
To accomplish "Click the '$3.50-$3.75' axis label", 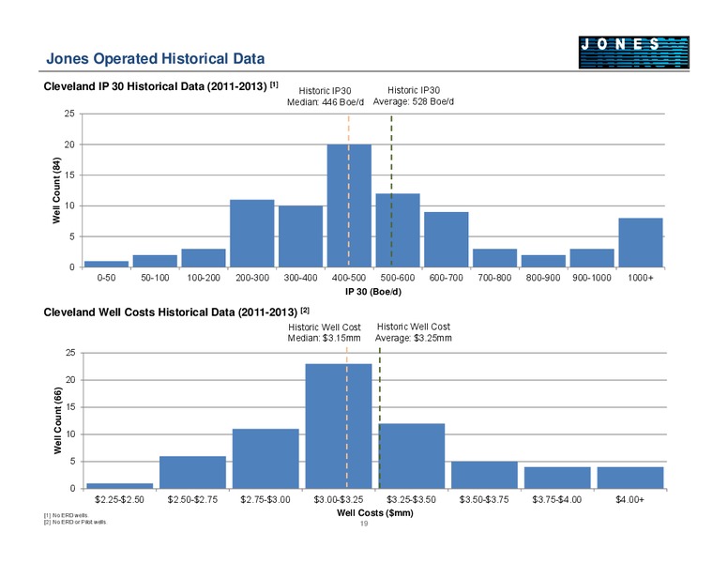I will coord(484,500).
